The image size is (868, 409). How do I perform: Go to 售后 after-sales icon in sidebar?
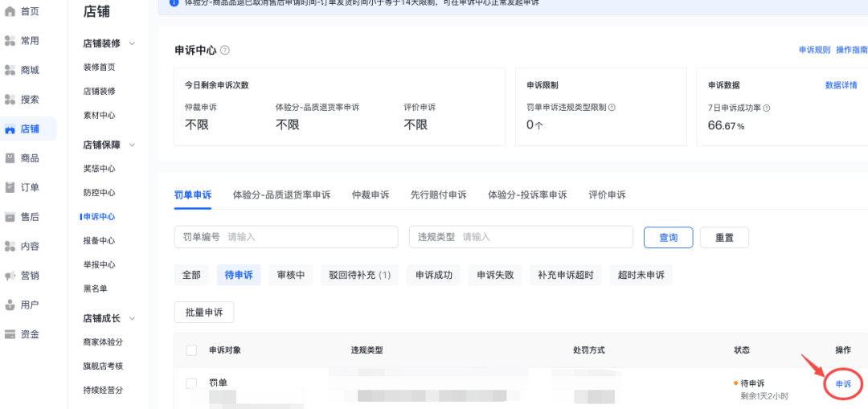click(10, 217)
